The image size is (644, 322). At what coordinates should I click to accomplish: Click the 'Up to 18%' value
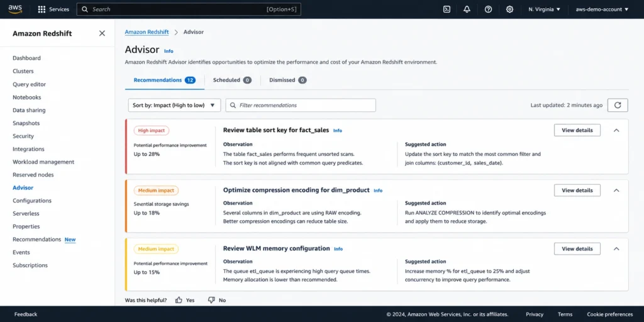(x=147, y=213)
